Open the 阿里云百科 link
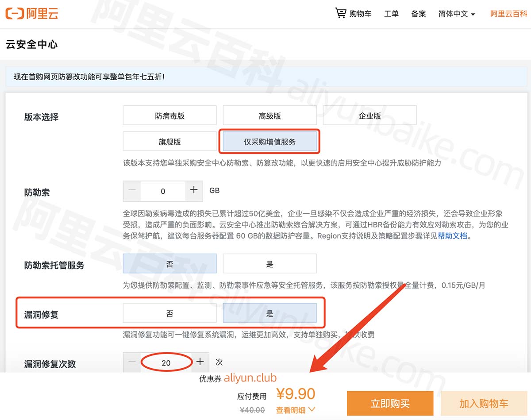The height and width of the screenshot is (420, 531). [508, 14]
